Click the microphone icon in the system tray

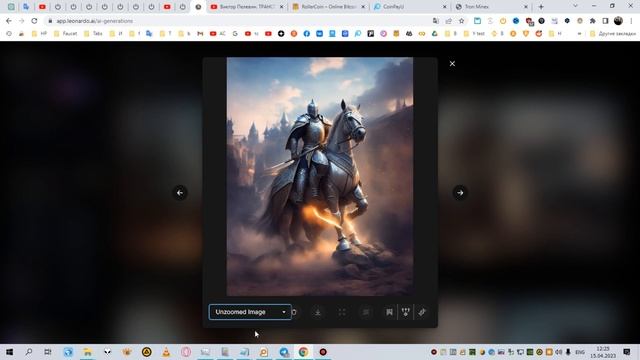(568, 352)
